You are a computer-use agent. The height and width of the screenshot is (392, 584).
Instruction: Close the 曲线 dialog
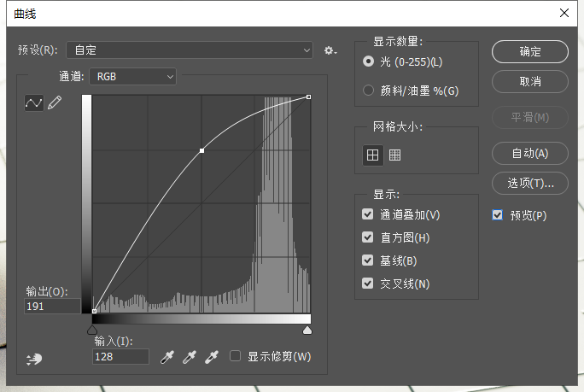coord(564,13)
